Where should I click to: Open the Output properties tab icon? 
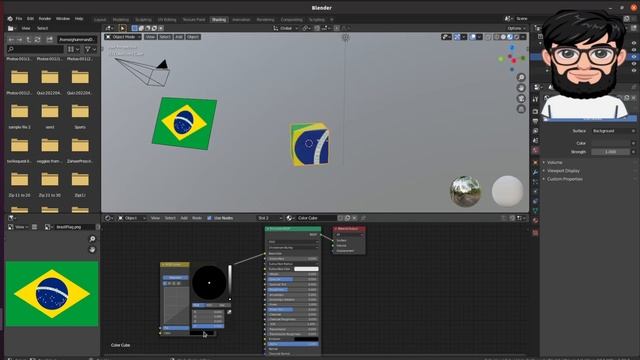tap(535, 121)
